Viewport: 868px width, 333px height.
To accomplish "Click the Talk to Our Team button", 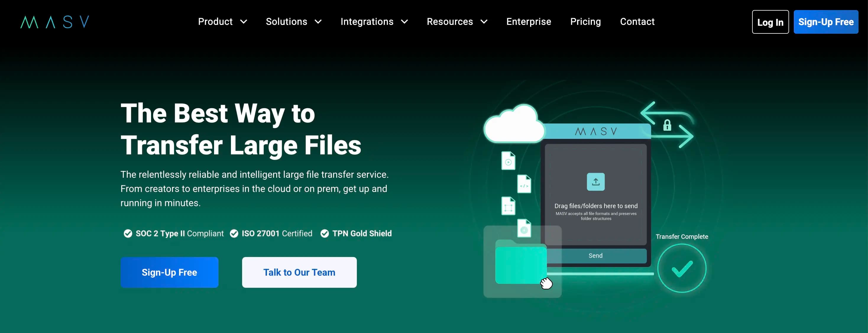I will click(299, 272).
